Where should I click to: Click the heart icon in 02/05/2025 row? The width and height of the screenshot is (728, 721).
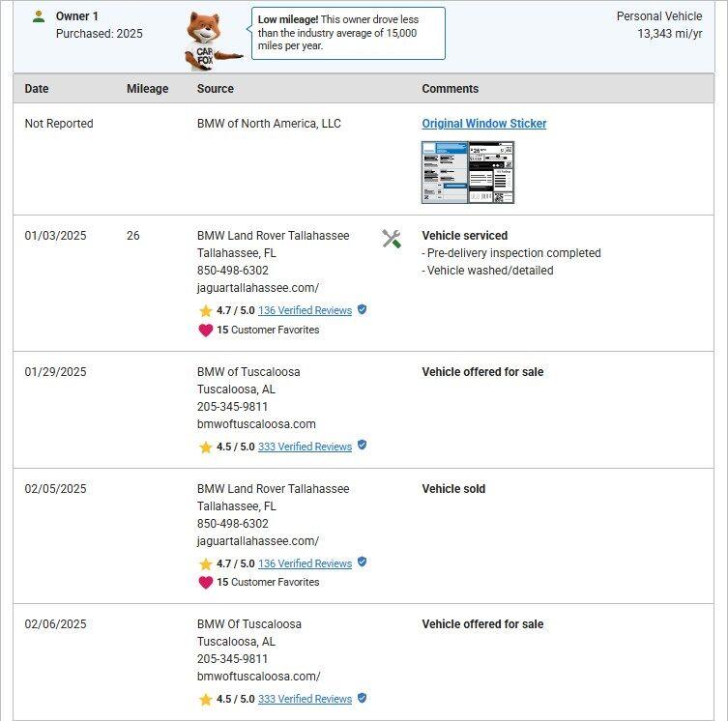[x=205, y=582]
